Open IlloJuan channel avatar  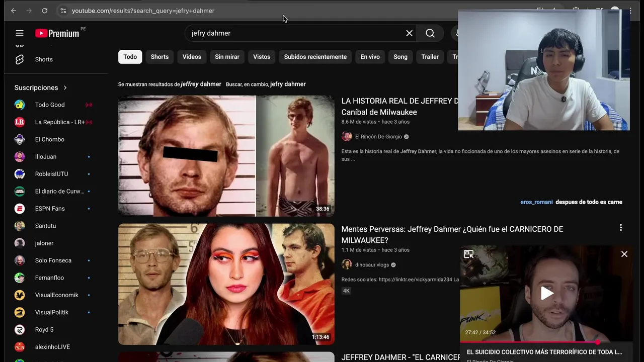tap(20, 157)
